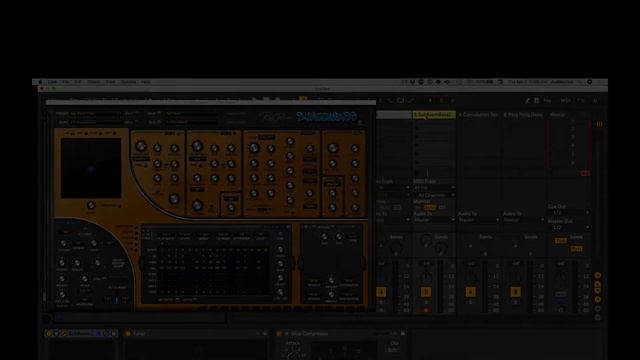Screen dimensions: 640x360
Task: Toggle the MIDI track activator button
Action: pyautogui.click(x=425, y=292)
